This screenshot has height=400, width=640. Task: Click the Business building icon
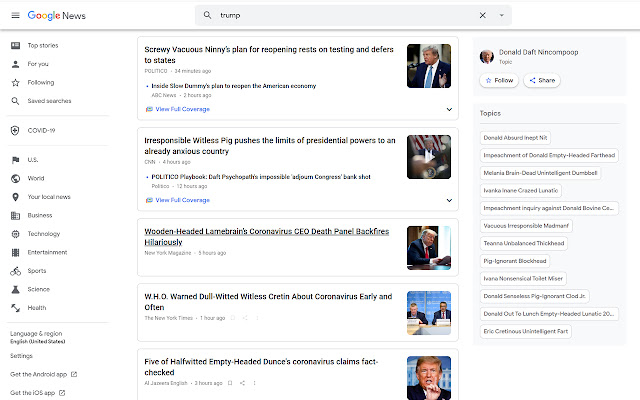pos(16,216)
